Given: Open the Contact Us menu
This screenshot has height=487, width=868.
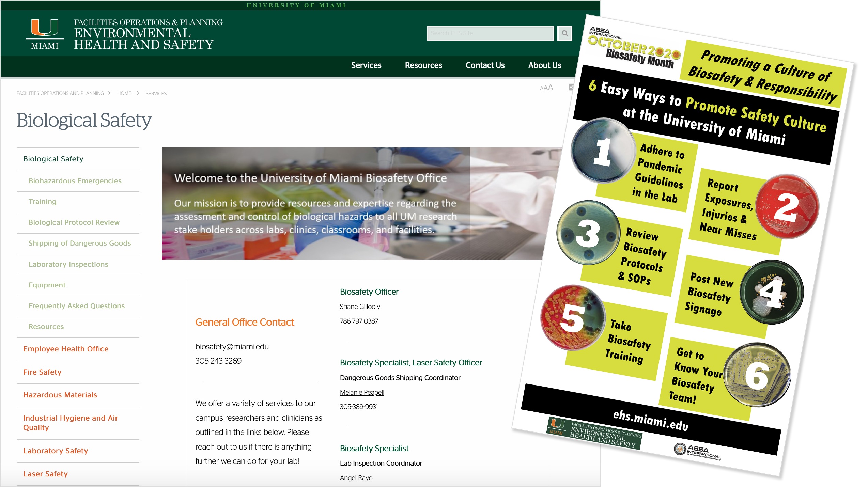Looking at the screenshot, I should click(x=485, y=65).
